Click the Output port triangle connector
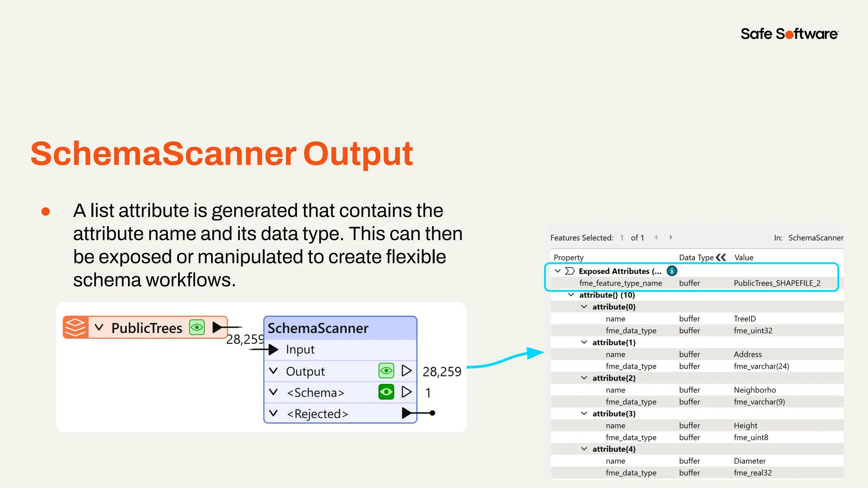 click(x=406, y=371)
